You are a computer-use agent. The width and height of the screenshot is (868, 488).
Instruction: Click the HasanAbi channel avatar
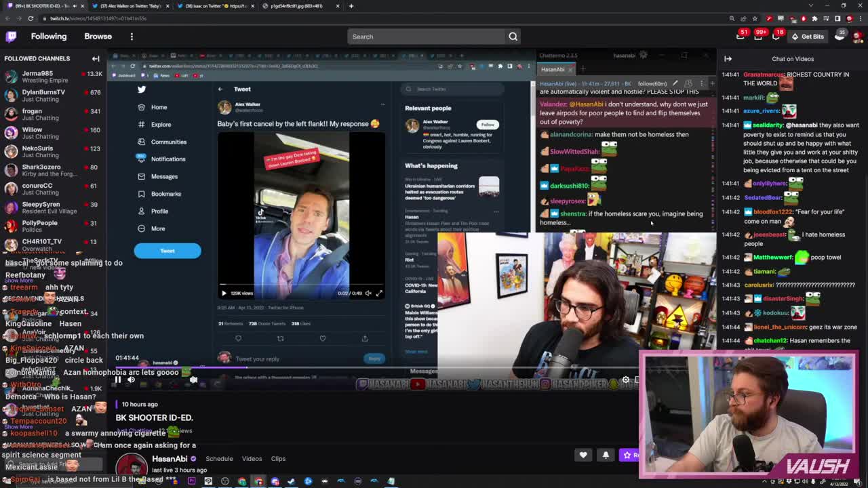(131, 466)
